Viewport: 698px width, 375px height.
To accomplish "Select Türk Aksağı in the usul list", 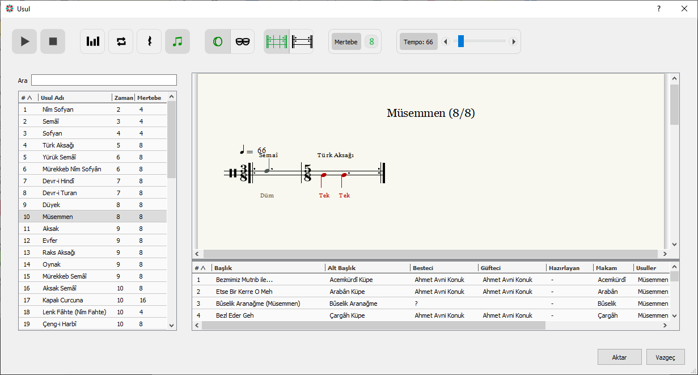I will 93,145.
